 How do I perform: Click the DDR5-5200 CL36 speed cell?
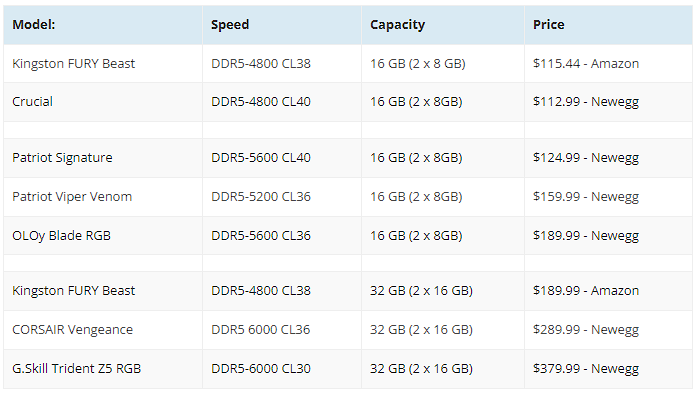coord(282,197)
